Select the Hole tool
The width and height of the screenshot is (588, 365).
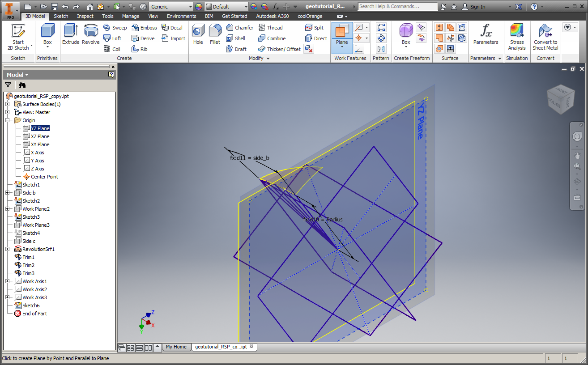click(198, 34)
